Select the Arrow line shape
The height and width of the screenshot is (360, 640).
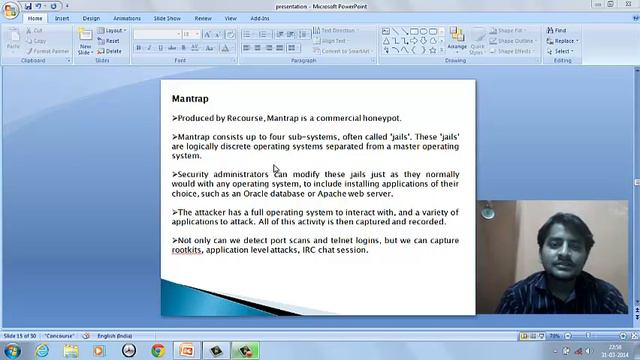pos(404,31)
